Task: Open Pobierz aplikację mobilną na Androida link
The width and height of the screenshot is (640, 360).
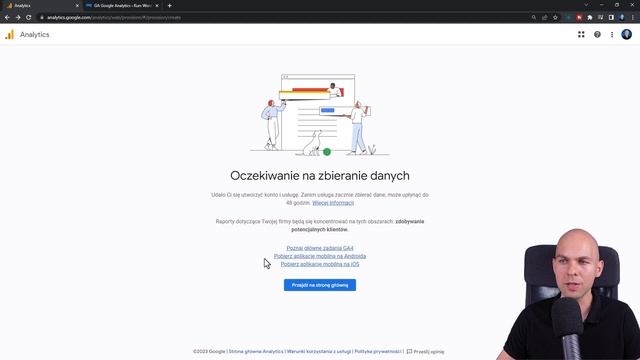Action: (x=320, y=256)
